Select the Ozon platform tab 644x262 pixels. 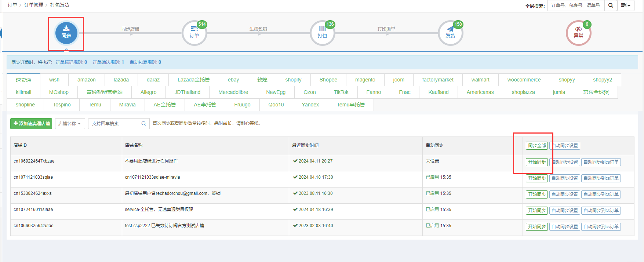click(x=310, y=92)
